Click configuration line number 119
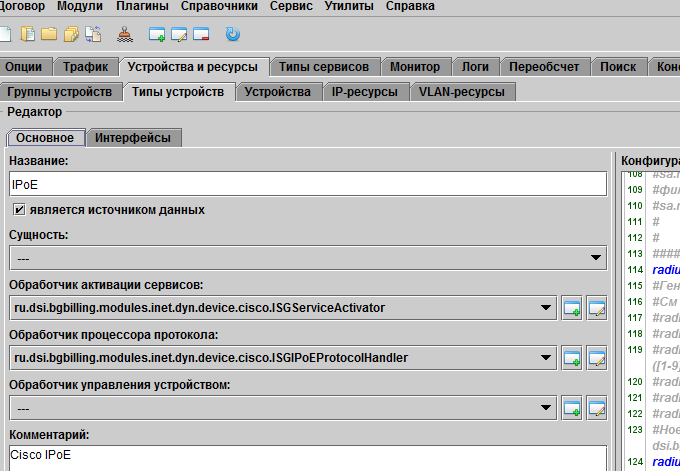 [x=635, y=350]
